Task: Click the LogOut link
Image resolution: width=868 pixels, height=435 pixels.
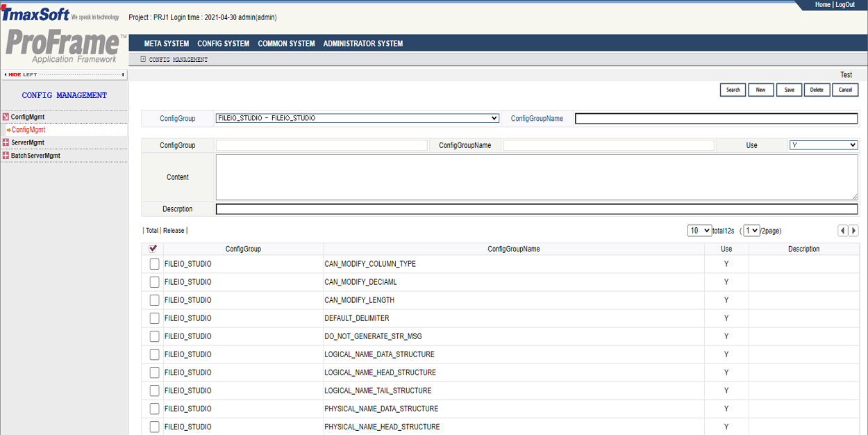Action: pyautogui.click(x=845, y=5)
